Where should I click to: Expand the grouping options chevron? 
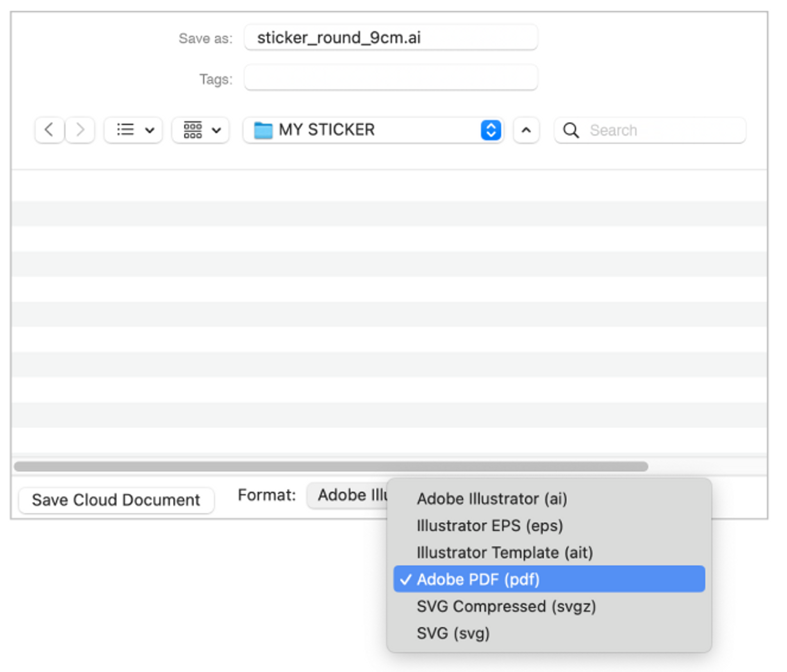(216, 130)
